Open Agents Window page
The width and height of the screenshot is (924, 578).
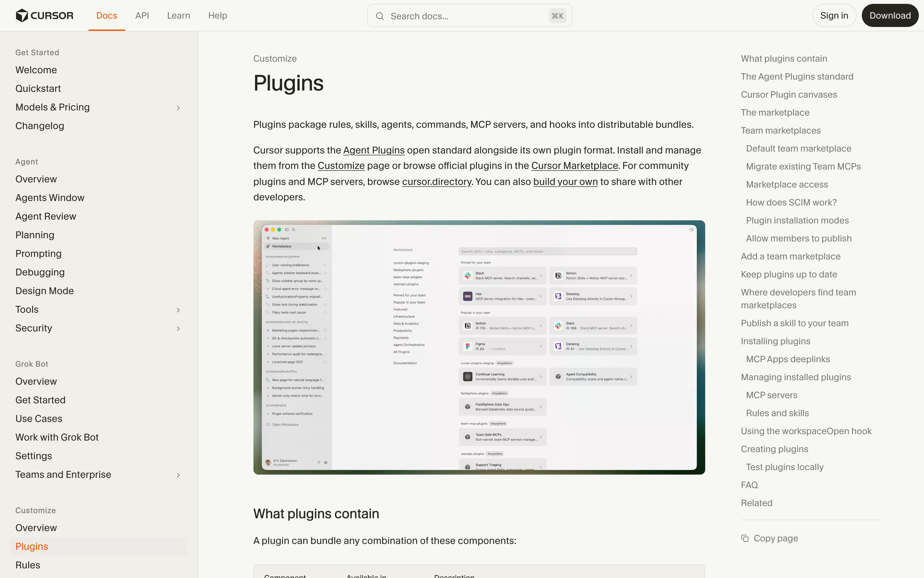pos(50,197)
